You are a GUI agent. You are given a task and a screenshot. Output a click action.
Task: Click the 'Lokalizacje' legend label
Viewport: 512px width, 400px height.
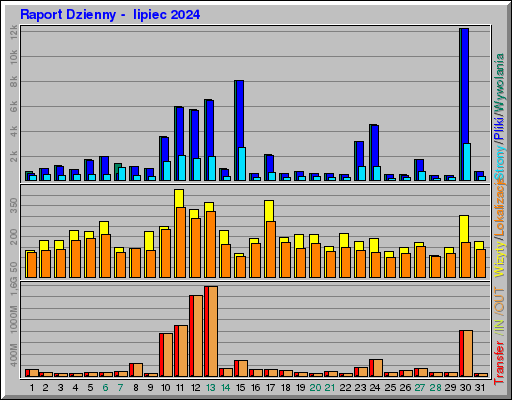point(500,207)
